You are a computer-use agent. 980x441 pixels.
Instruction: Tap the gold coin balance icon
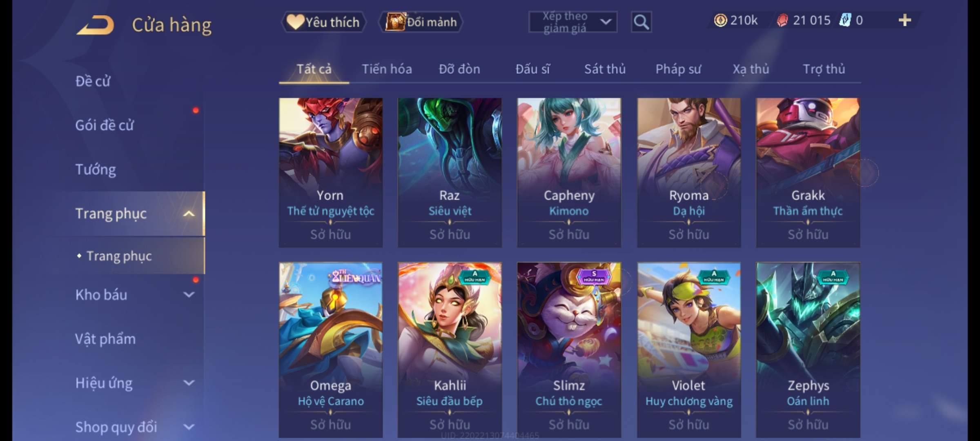(720, 20)
